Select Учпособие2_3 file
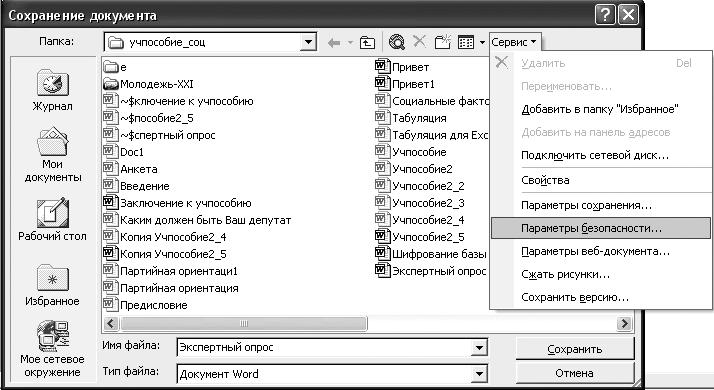Screen dimensions: 714x390 (x=420, y=203)
